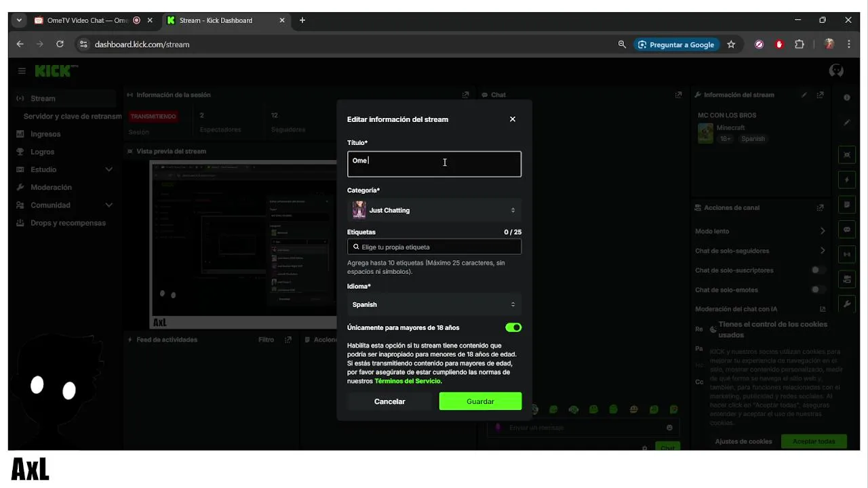Click Aceptar todas cookies button

[x=814, y=441]
